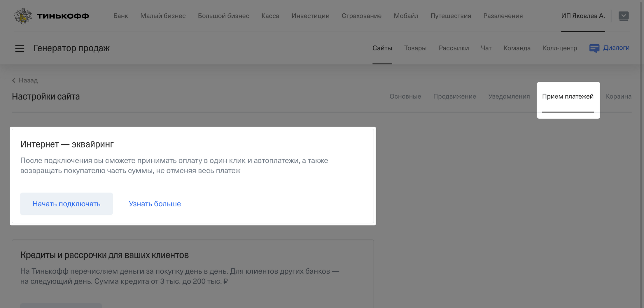Go back via Назад link
This screenshot has width=644, height=308.
(28, 80)
